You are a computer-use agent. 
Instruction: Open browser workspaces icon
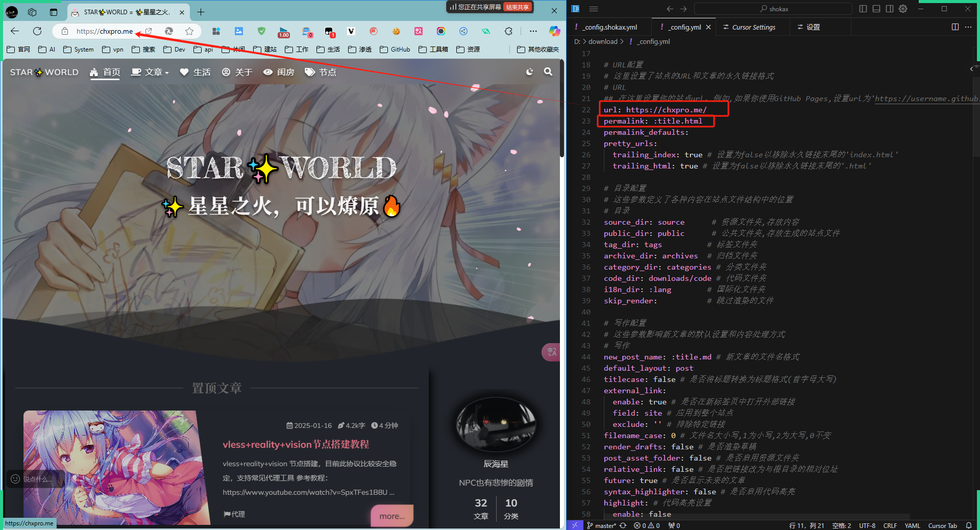point(32,12)
